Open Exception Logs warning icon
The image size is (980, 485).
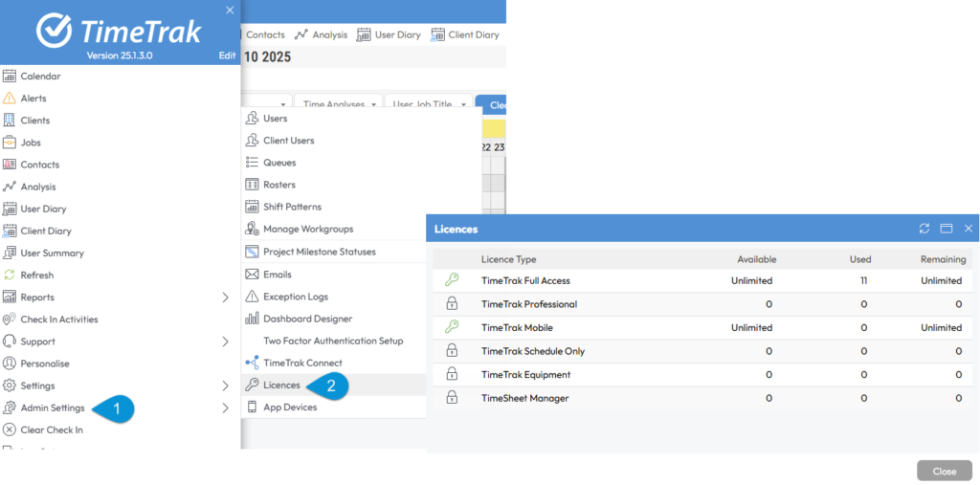point(252,297)
